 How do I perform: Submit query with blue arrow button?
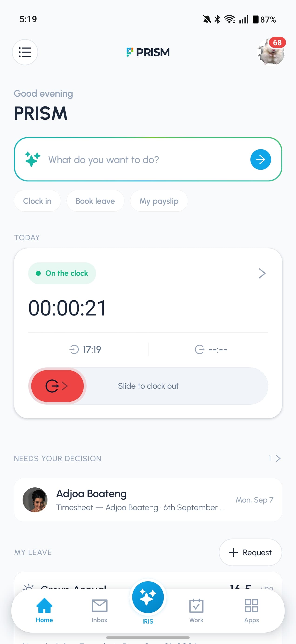[x=260, y=160]
